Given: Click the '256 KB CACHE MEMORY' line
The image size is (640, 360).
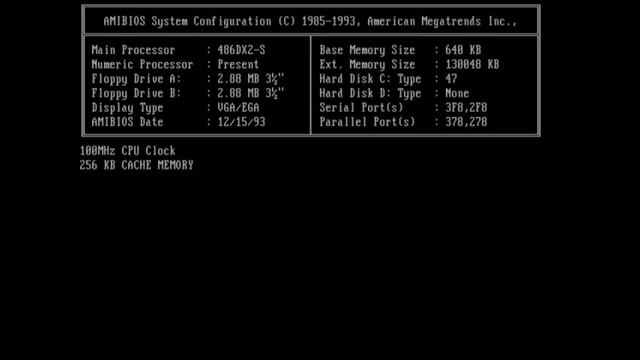Looking at the screenshot, I should pyautogui.click(x=136, y=165).
